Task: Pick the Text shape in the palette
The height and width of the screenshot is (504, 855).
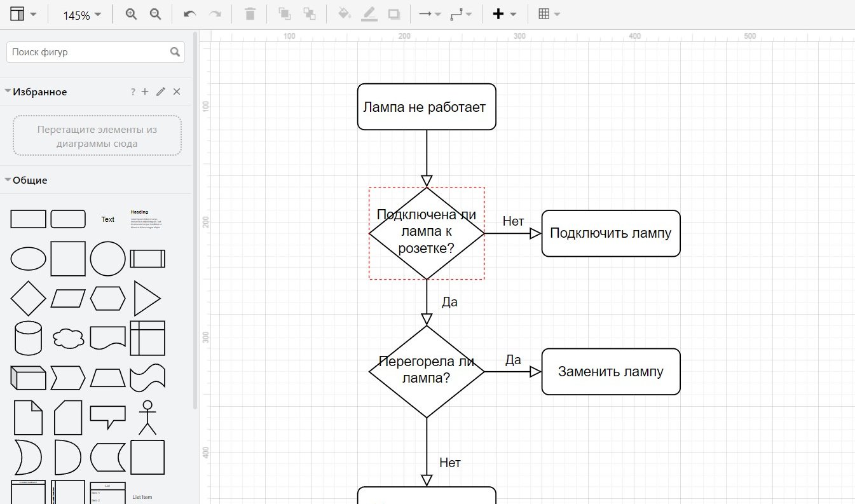Action: click(108, 219)
